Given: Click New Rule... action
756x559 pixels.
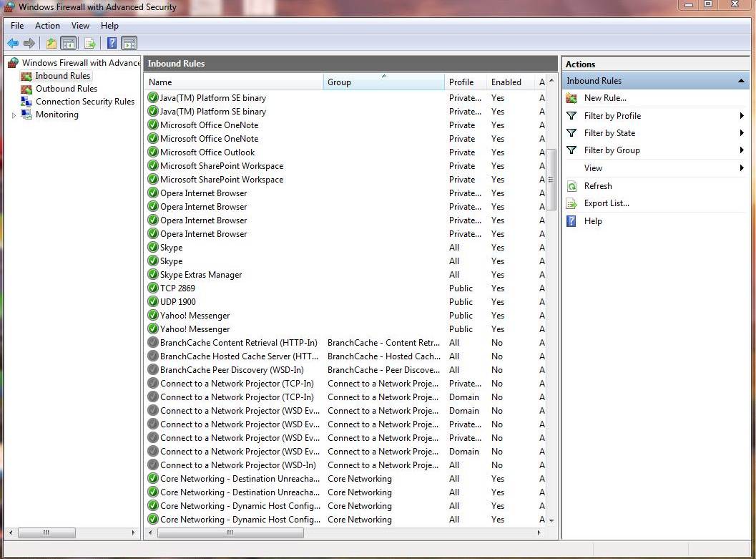Looking at the screenshot, I should (605, 98).
